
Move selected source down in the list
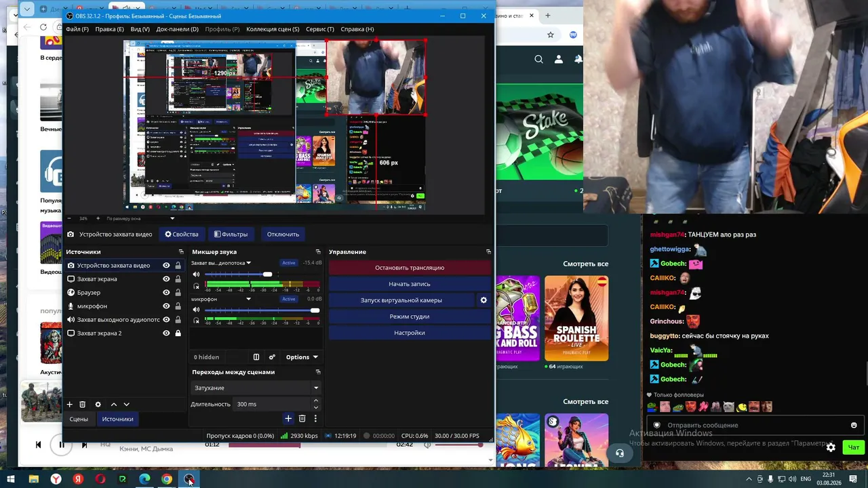tap(126, 405)
